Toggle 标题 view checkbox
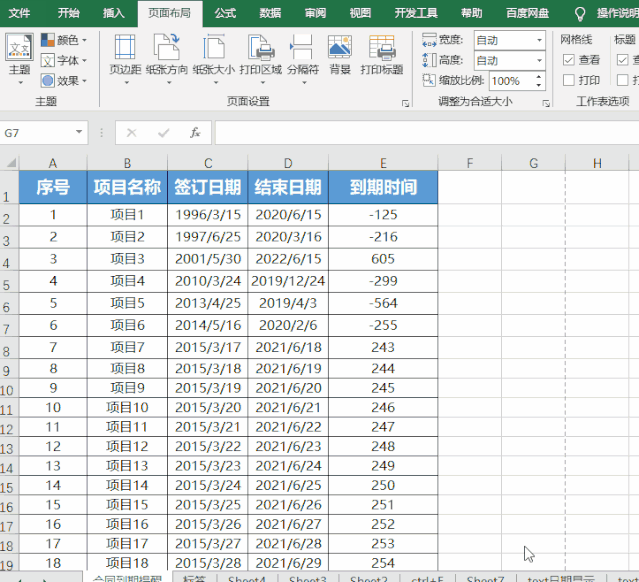This screenshot has width=639, height=582. [622, 60]
